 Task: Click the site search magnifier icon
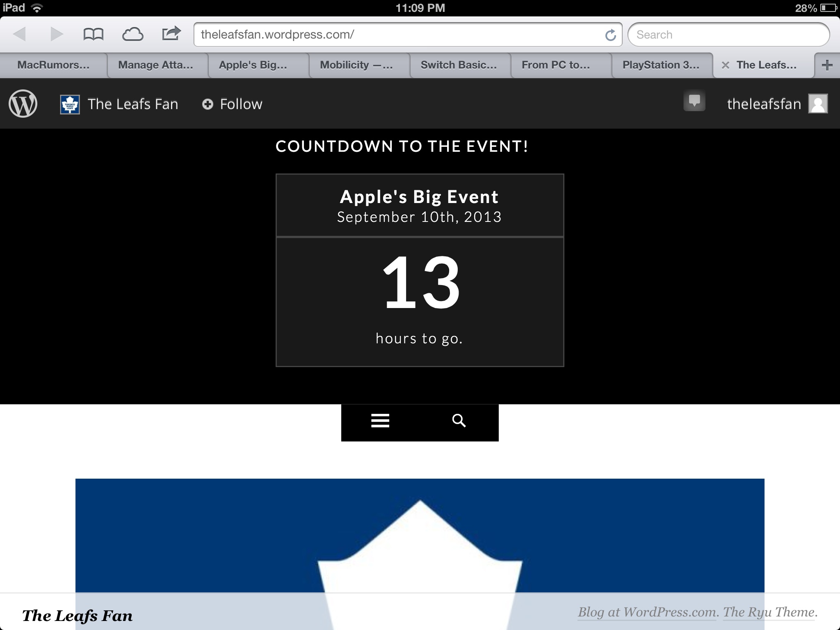(459, 421)
